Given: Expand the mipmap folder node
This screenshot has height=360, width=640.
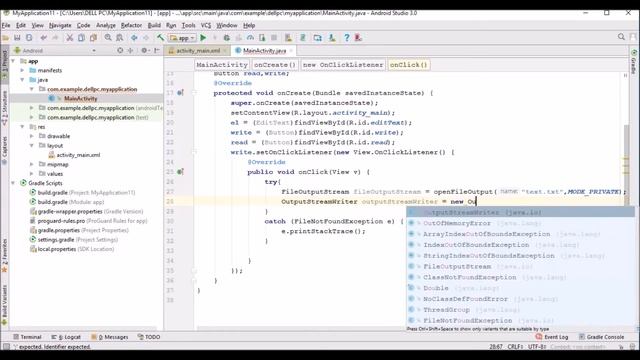Looking at the screenshot, I should tap(32, 164).
